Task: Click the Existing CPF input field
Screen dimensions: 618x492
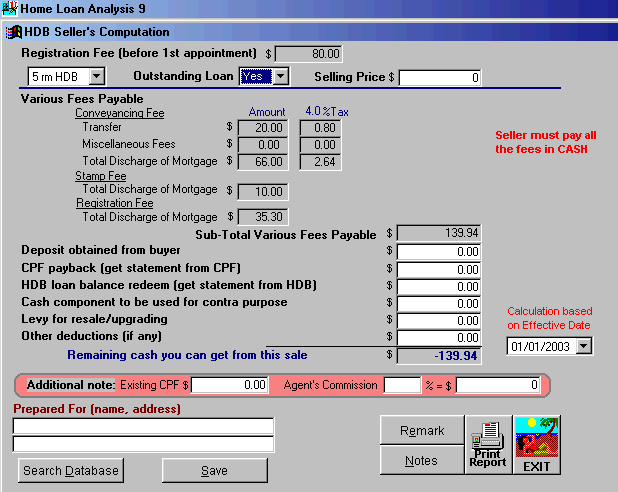Action: [230, 385]
